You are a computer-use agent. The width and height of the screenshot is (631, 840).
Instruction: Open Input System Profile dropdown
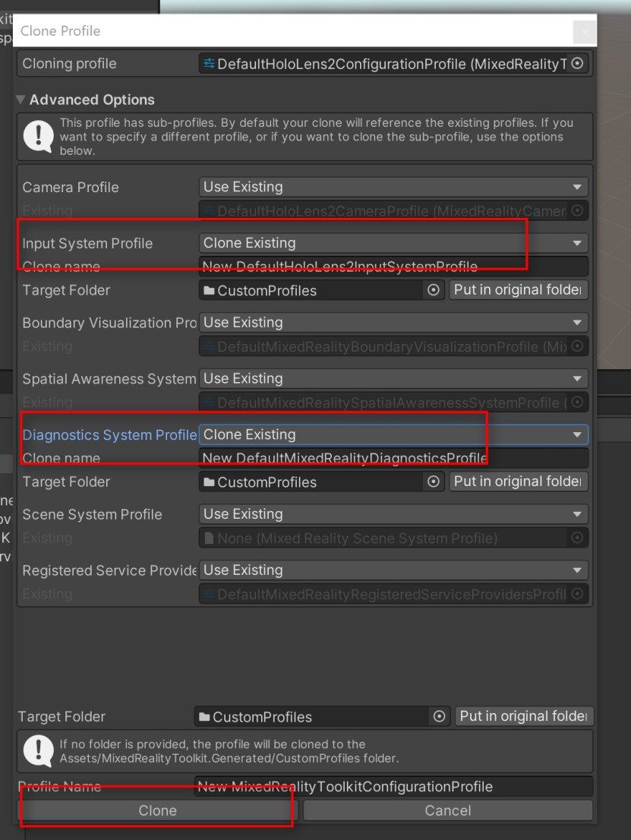[393, 243]
